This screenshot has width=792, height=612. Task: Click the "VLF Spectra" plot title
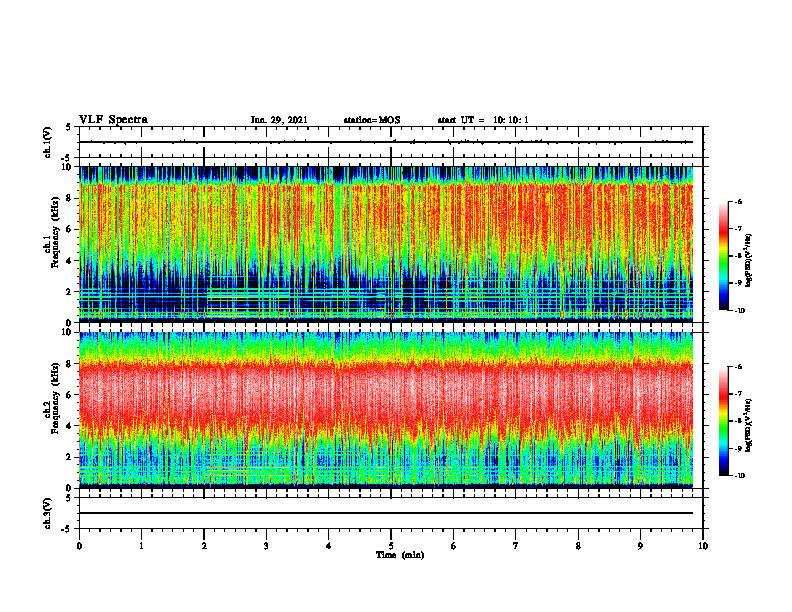click(113, 120)
